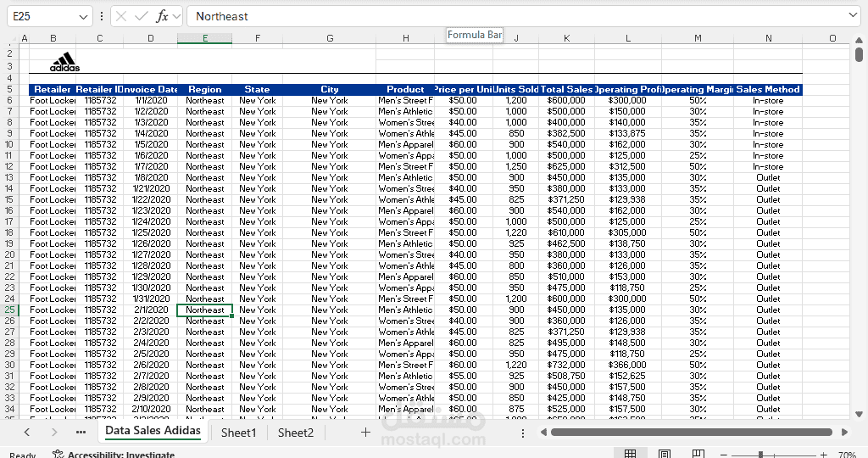Click the Name Box showing E25
The image size is (868, 458).
tap(45, 17)
